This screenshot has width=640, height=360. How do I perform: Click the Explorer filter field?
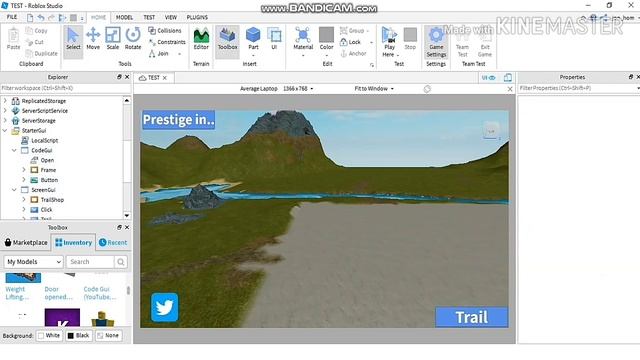coord(65,88)
